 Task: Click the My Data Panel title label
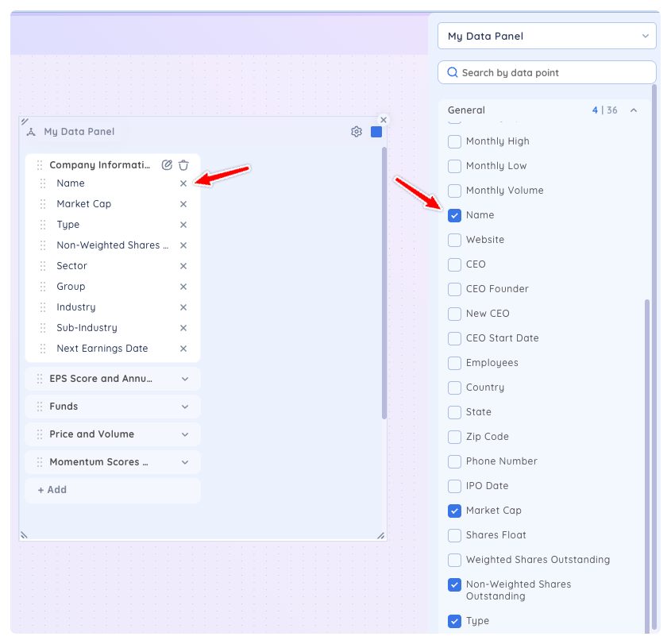coord(79,132)
